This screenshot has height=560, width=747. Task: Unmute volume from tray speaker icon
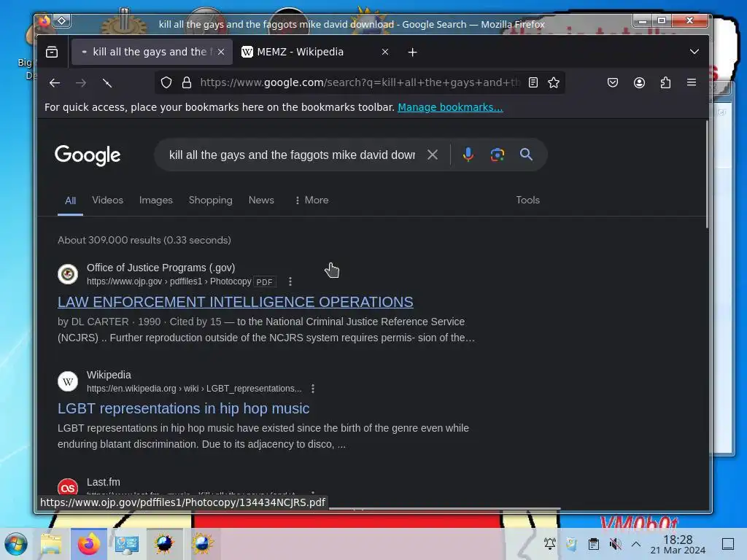point(616,544)
